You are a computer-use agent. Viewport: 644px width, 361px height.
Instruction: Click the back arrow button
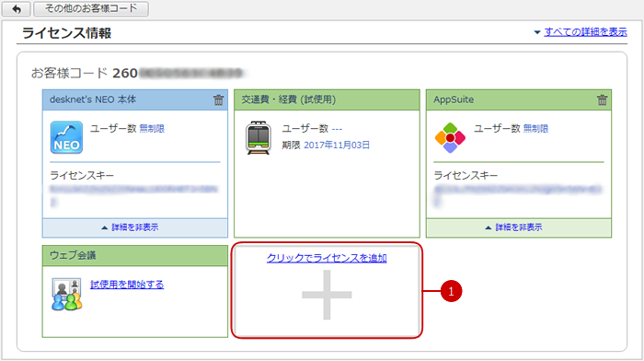pos(16,8)
